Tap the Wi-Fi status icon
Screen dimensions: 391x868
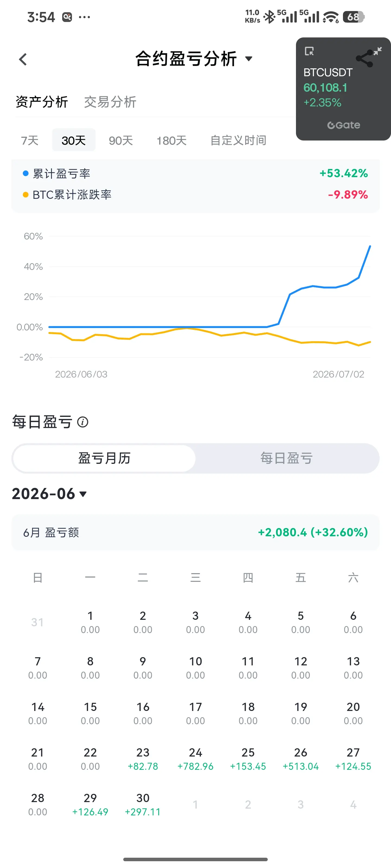point(331,17)
